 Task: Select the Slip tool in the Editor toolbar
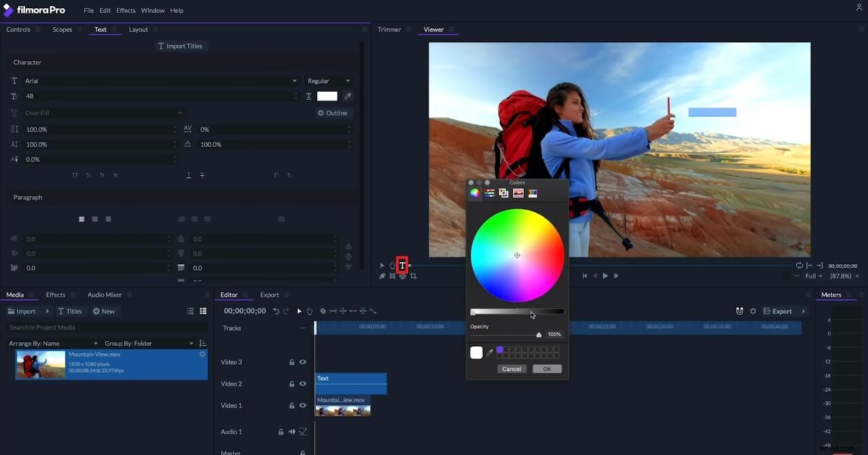(x=352, y=311)
